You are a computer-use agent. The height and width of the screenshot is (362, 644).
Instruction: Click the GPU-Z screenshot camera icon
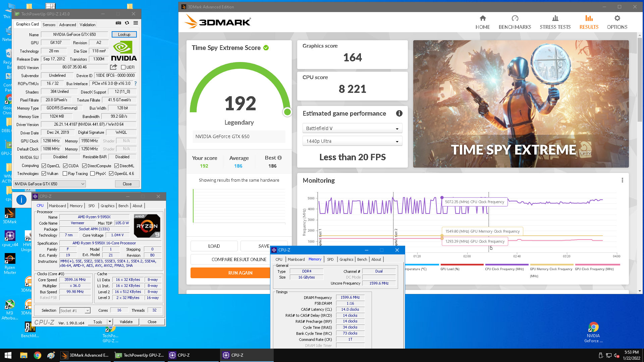pos(118,23)
